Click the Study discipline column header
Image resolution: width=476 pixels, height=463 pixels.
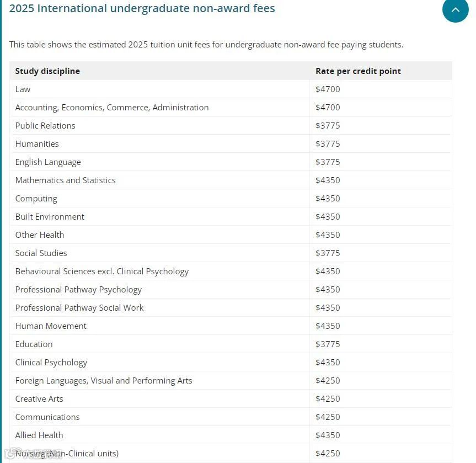47,71
